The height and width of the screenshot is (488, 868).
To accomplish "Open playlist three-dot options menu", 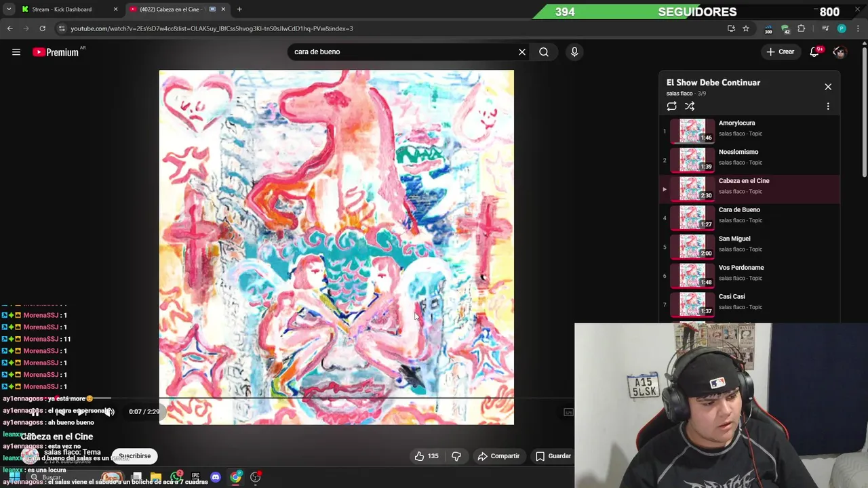I will coord(828,106).
